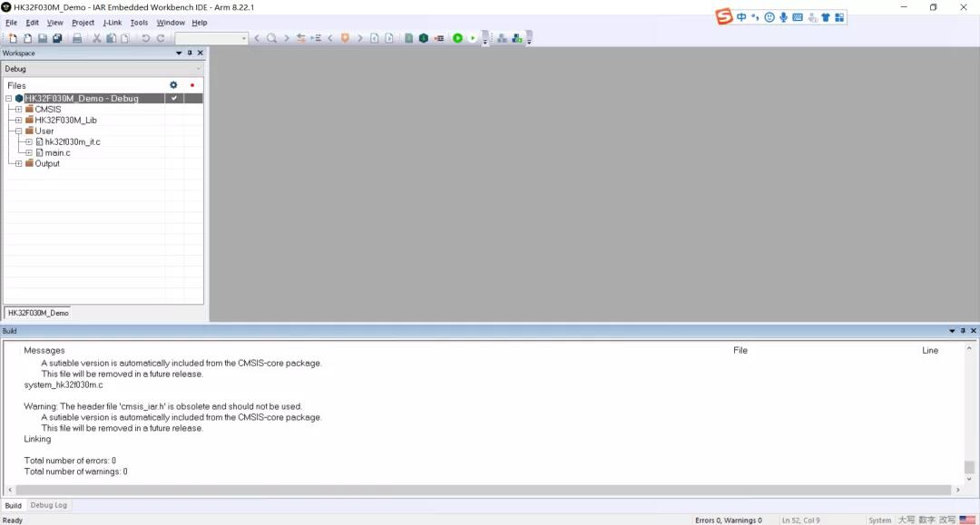Open the J-Link menu
The height and width of the screenshot is (525, 980).
click(113, 23)
